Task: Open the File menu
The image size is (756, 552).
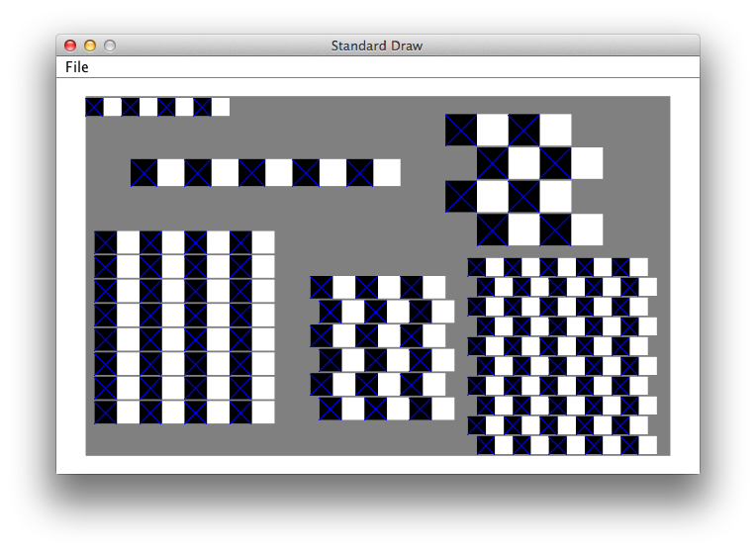Action: click(x=76, y=67)
